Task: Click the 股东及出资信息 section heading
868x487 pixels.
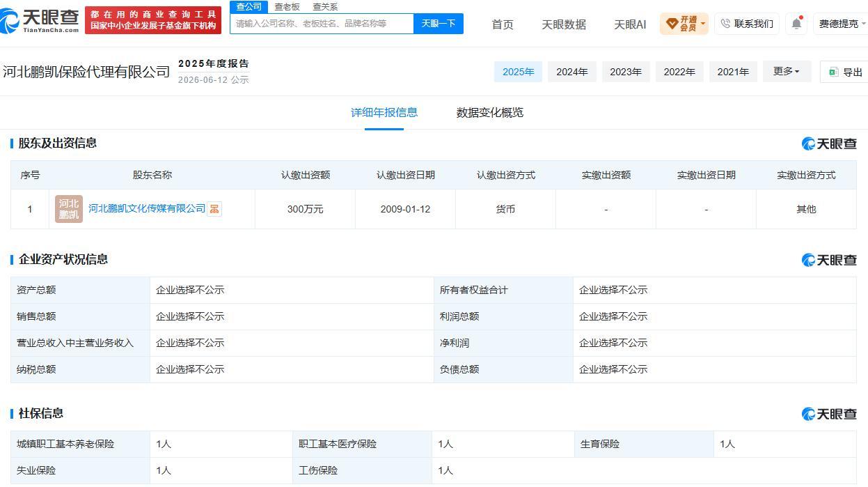Action: point(57,143)
